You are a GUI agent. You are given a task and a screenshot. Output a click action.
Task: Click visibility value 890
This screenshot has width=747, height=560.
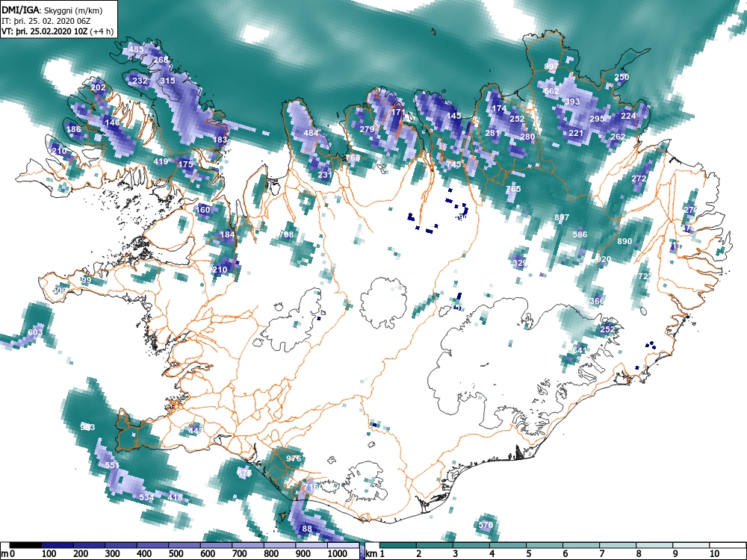pyautogui.click(x=624, y=241)
